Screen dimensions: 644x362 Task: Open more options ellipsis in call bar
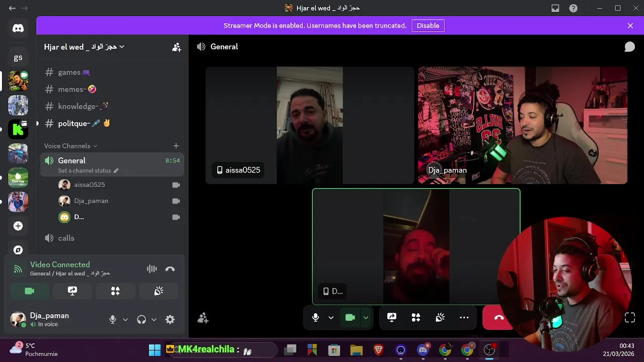click(464, 317)
